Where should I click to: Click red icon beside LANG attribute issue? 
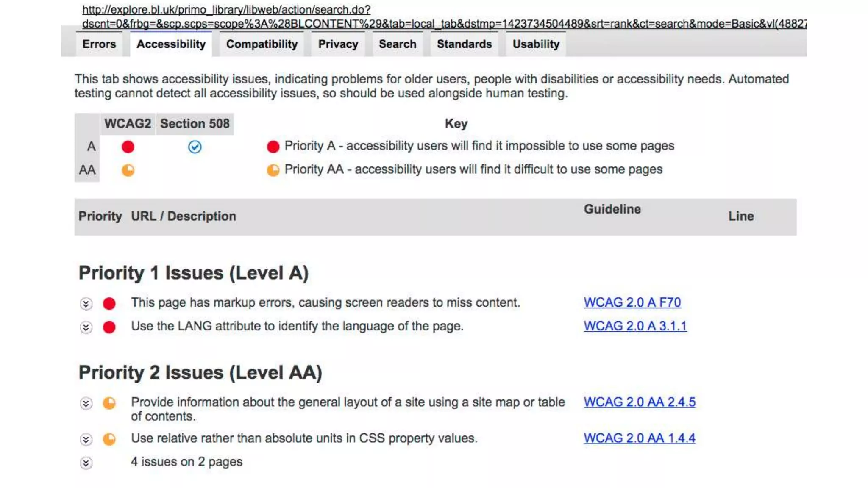[x=109, y=327]
